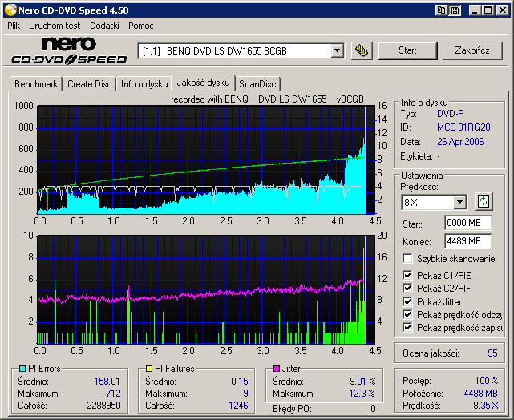This screenshot has width=514, height=420.
Task: Click the yellow PI Failures legend square
Action: [x=149, y=369]
